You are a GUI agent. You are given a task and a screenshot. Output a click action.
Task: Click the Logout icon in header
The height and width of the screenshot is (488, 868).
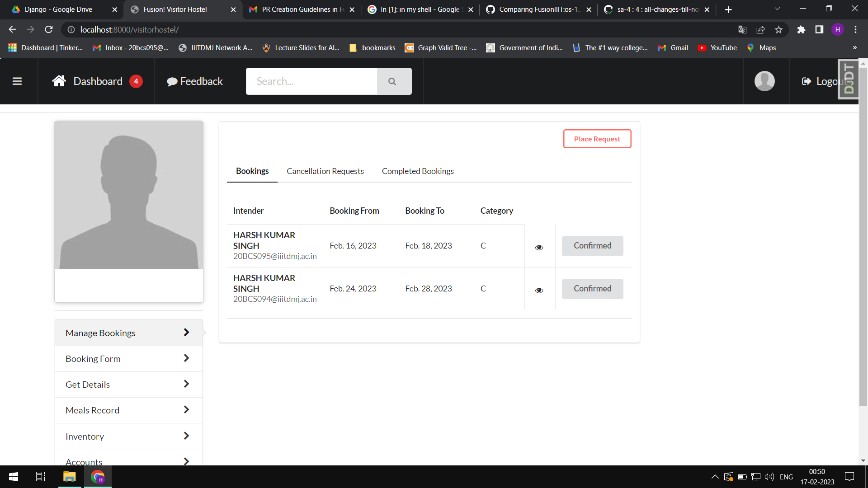806,81
